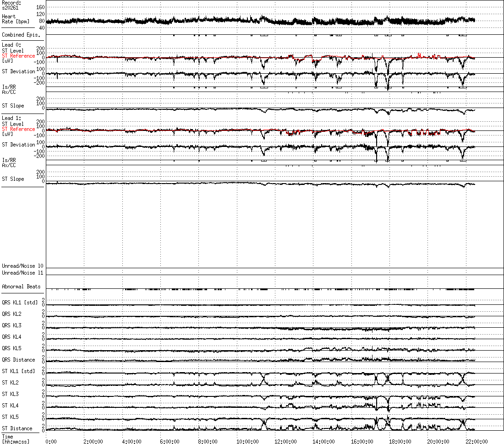The height and width of the screenshot is (444, 504).
Task: Click the ST KL4 row label
Action: tap(10, 406)
